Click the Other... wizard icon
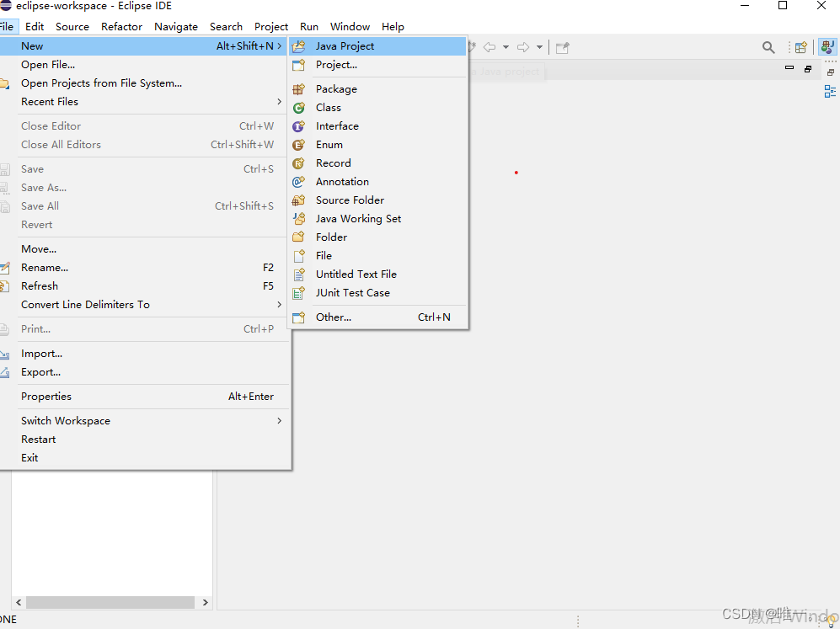 pos(298,317)
